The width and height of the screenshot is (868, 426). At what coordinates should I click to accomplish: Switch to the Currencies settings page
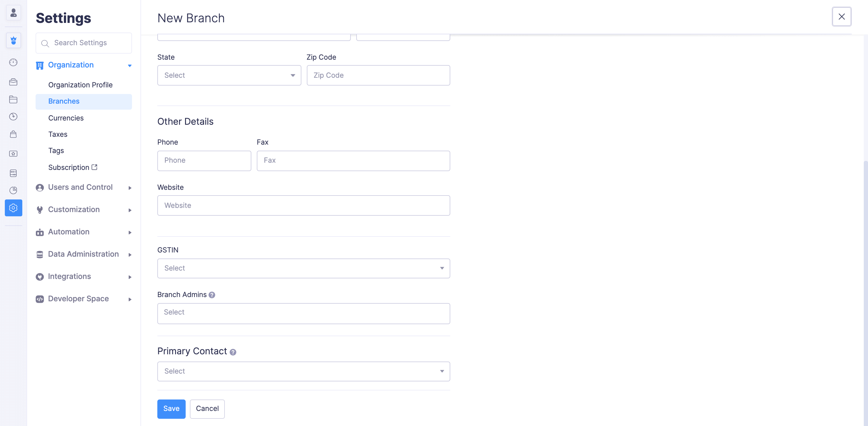[66, 118]
